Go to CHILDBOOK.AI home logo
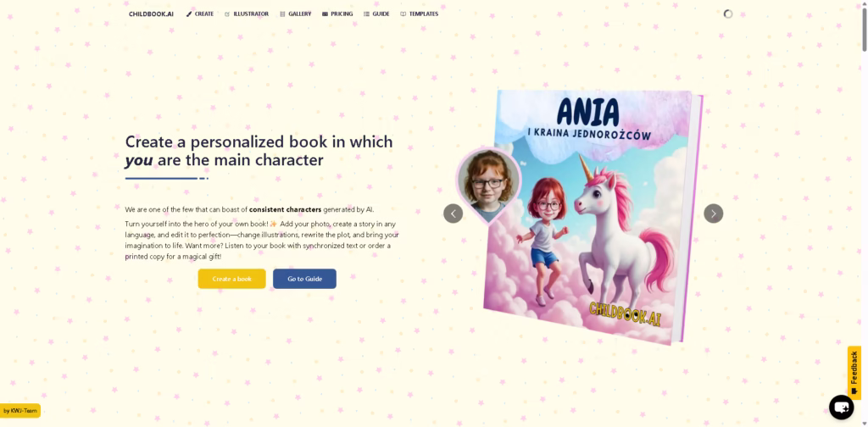 (x=151, y=14)
